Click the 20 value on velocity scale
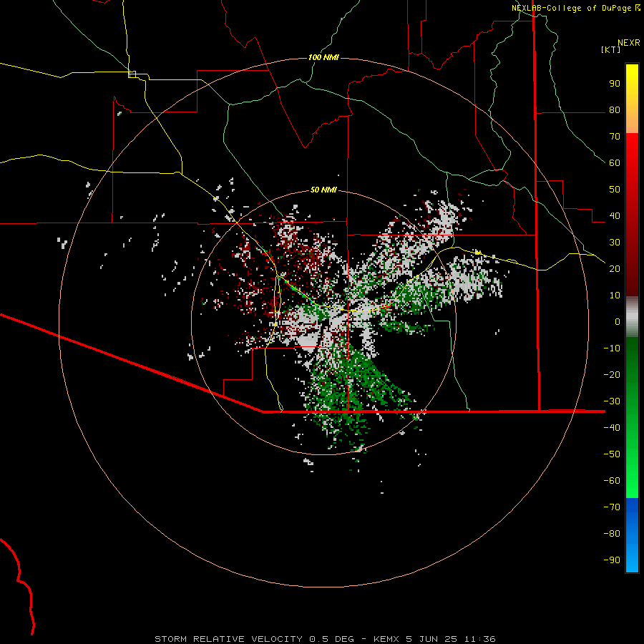Screen dimensions: 644x644 pos(615,269)
